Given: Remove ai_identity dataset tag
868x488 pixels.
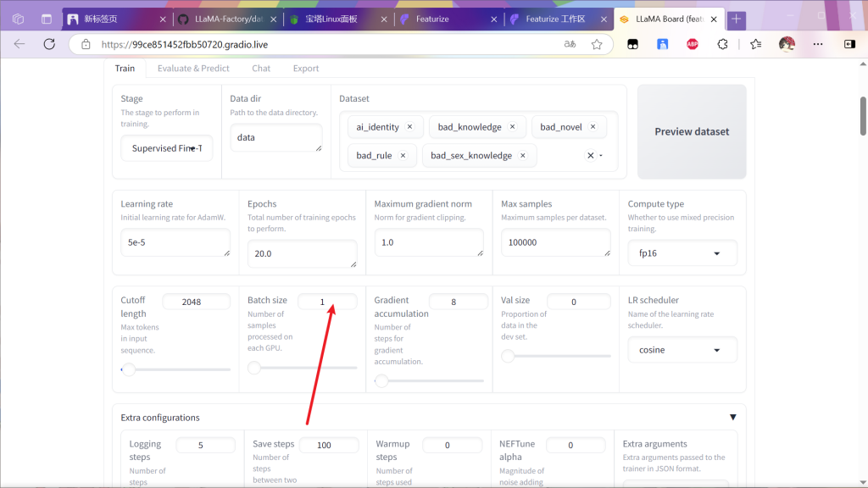Looking at the screenshot, I should click(x=409, y=127).
